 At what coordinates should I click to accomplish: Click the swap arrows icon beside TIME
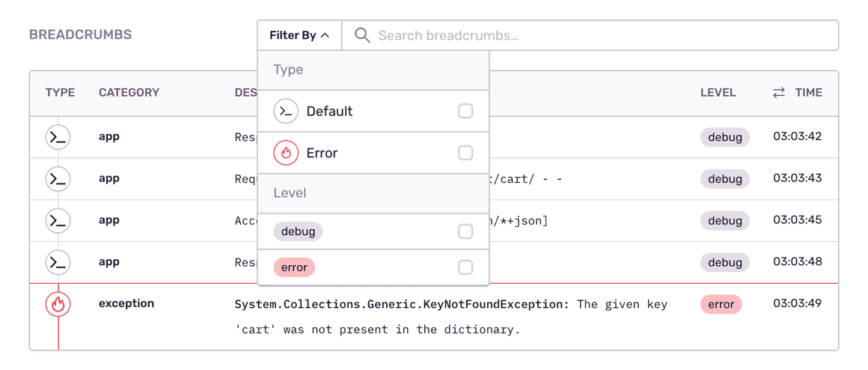pos(779,93)
